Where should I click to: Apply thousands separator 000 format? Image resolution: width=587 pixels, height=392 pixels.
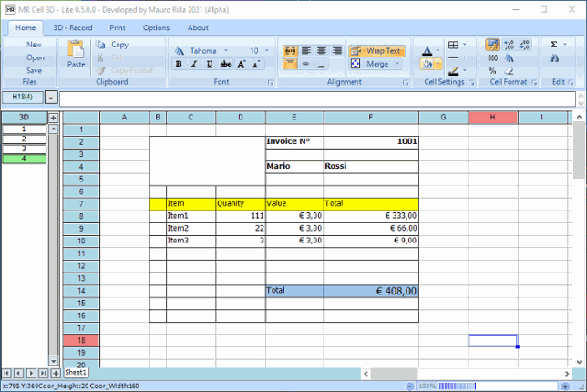[493, 58]
